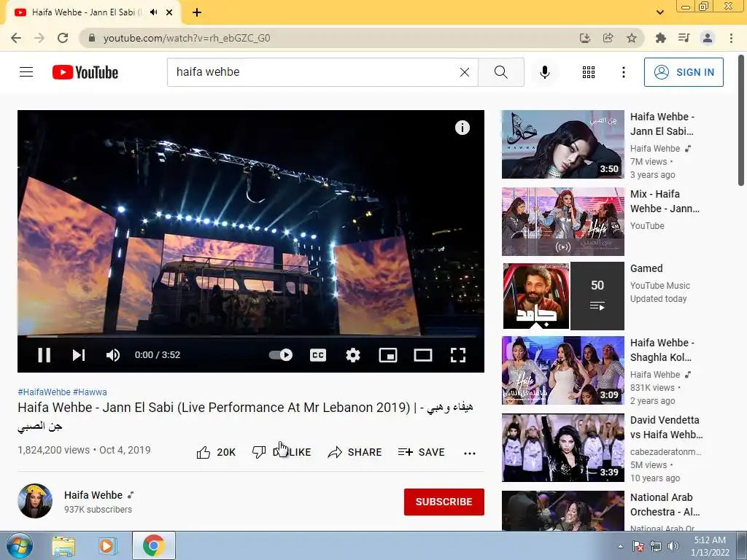The height and width of the screenshot is (560, 747).
Task: Enable miniplayer mode
Action: pyautogui.click(x=388, y=355)
